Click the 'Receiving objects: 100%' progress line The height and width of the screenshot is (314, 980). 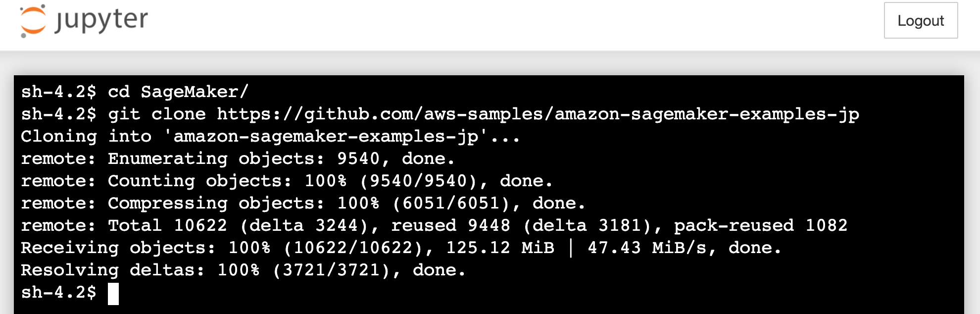point(401,248)
